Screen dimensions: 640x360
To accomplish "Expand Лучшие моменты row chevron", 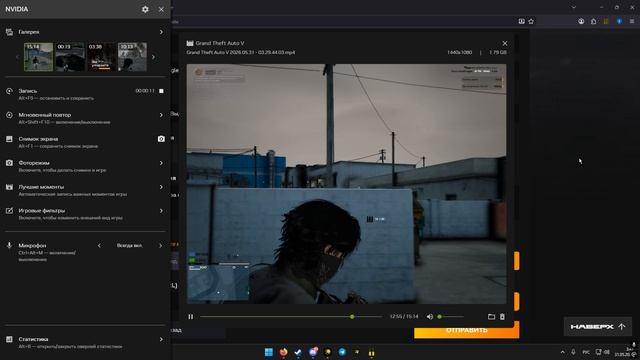I will 161,187.
